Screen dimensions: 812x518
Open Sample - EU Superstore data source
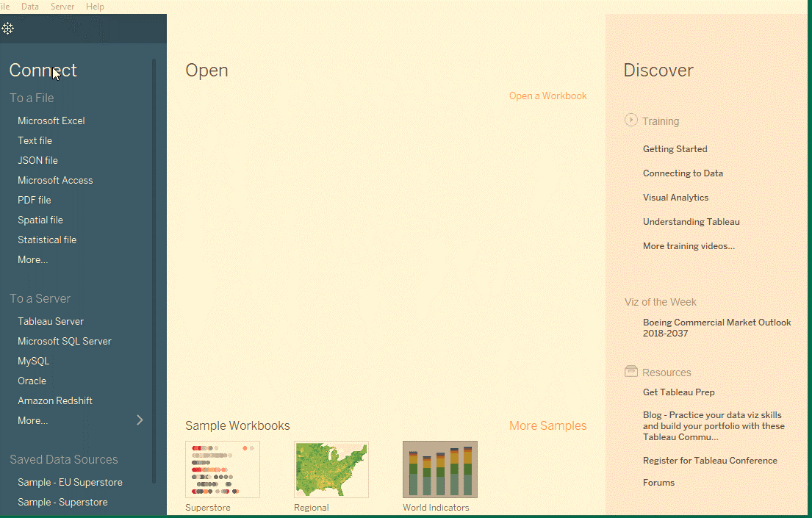click(x=70, y=482)
